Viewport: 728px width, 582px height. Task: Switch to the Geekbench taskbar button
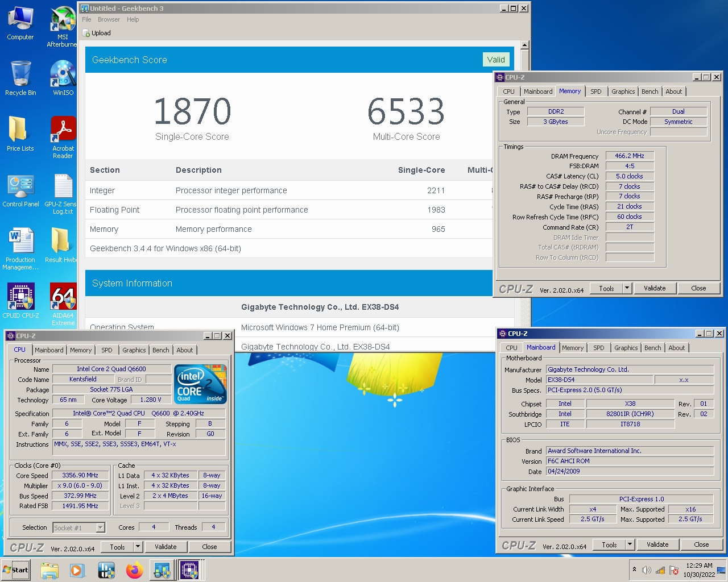pyautogui.click(x=162, y=570)
